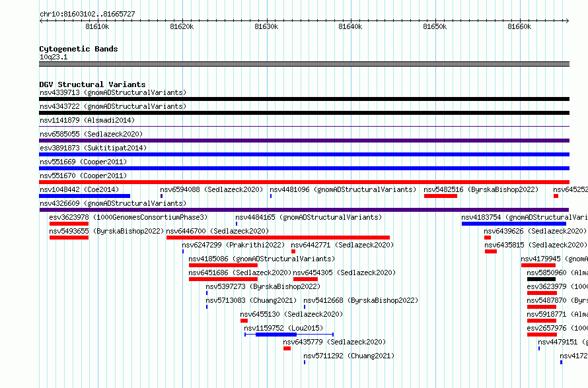Click DGV Structural Variants track title
The height and width of the screenshot is (388, 588).
[92, 84]
